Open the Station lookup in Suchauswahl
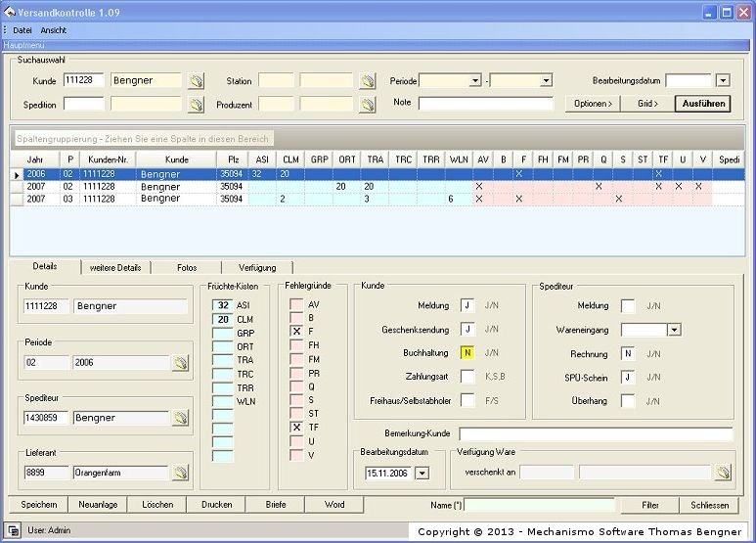 click(368, 80)
